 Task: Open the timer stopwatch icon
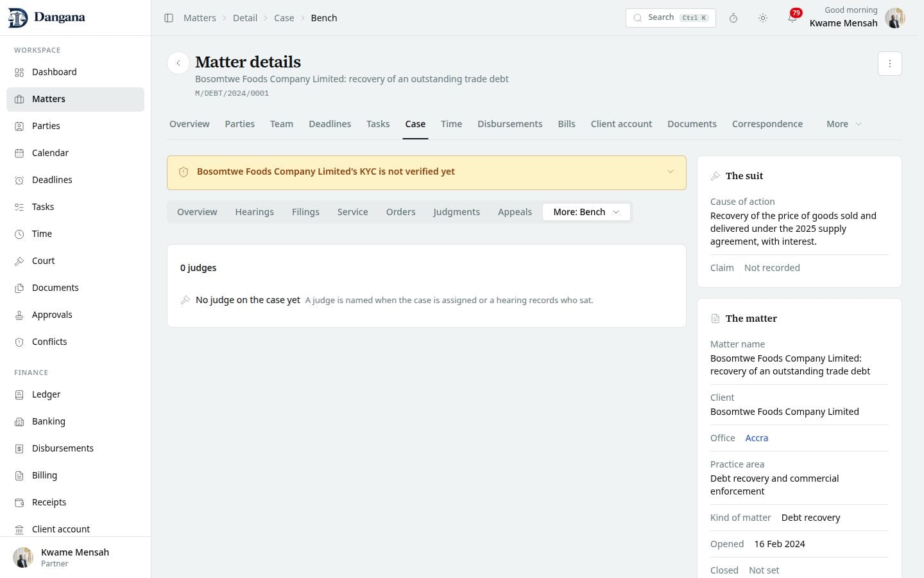pyautogui.click(x=733, y=18)
